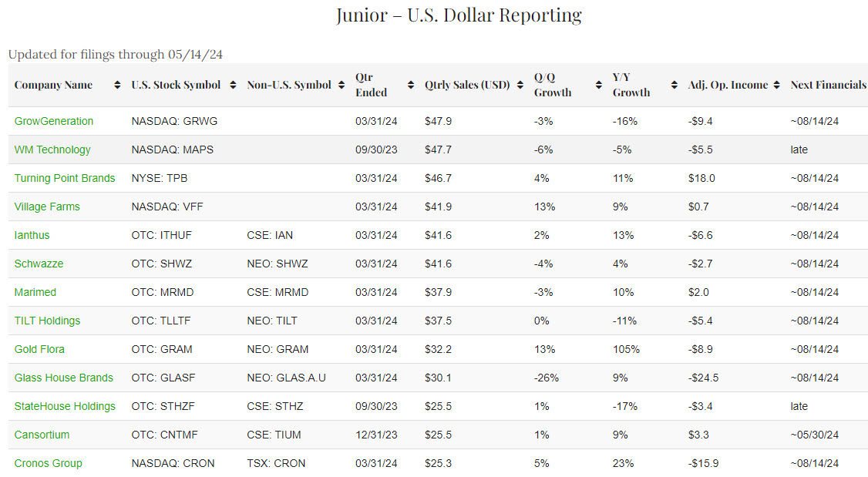Sort by Qtrly Sales (USD) arrows
868x477 pixels.
[521, 85]
